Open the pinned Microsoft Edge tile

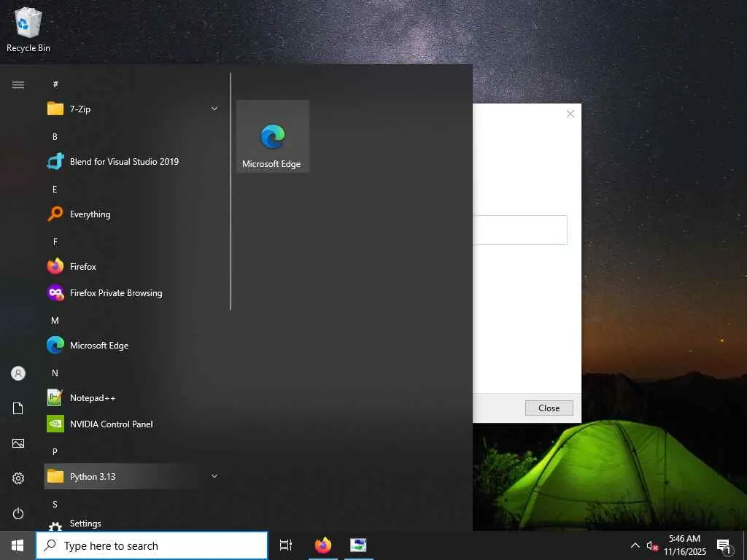coord(273,136)
